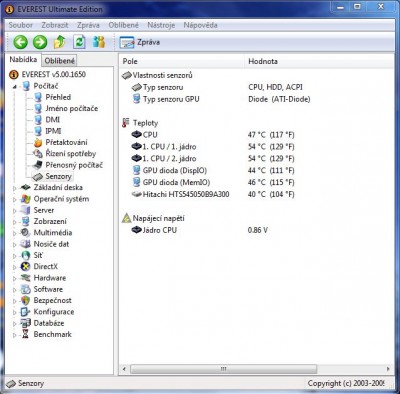400x394 pixels.
Task: Open the Soubor menu
Action: pos(21,25)
